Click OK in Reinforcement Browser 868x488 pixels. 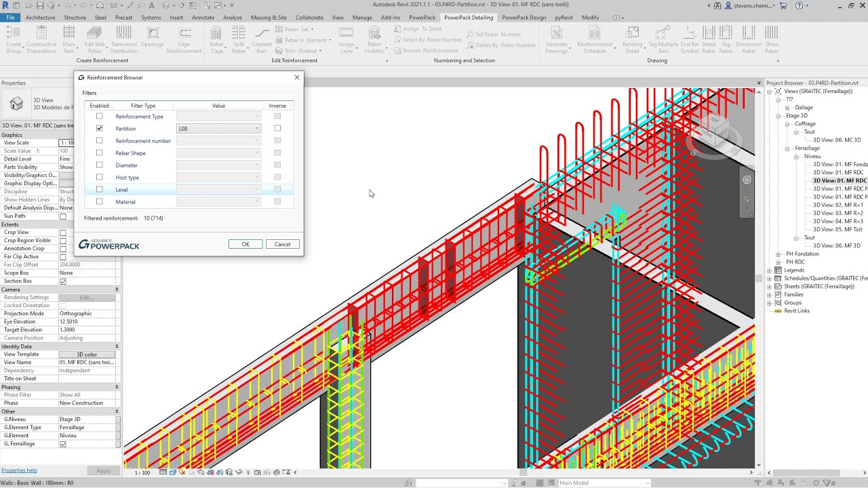[245, 244]
